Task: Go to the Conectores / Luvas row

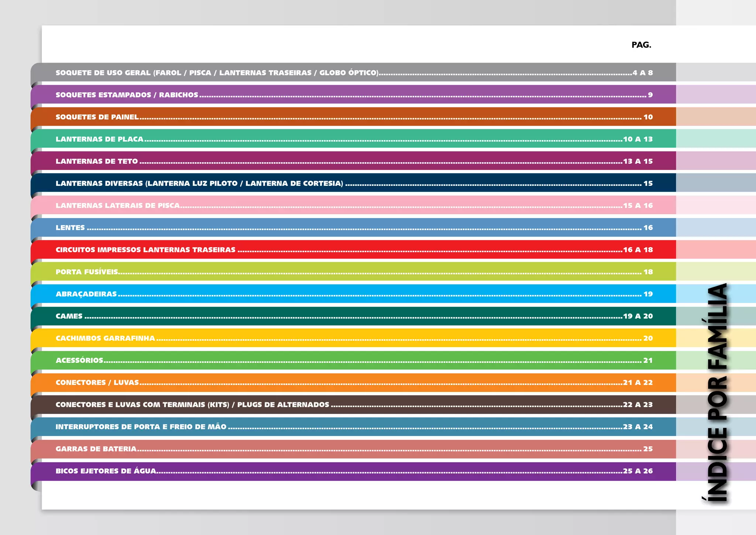Action: [97, 382]
